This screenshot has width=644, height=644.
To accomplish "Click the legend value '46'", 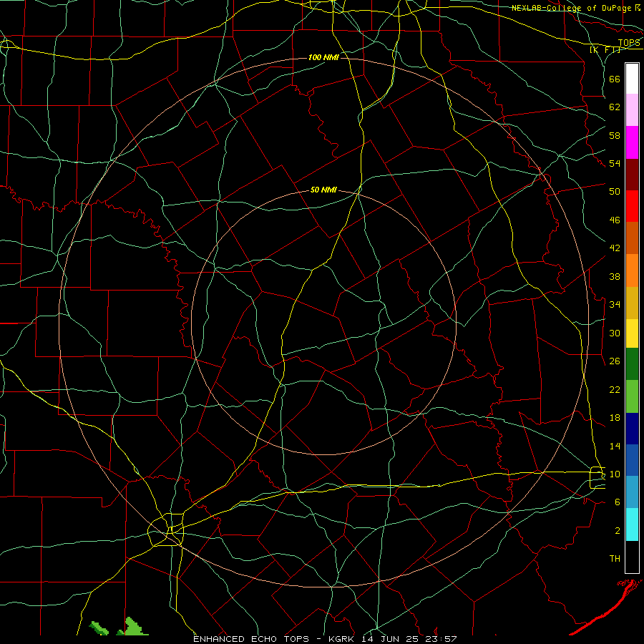I will 615,220.
